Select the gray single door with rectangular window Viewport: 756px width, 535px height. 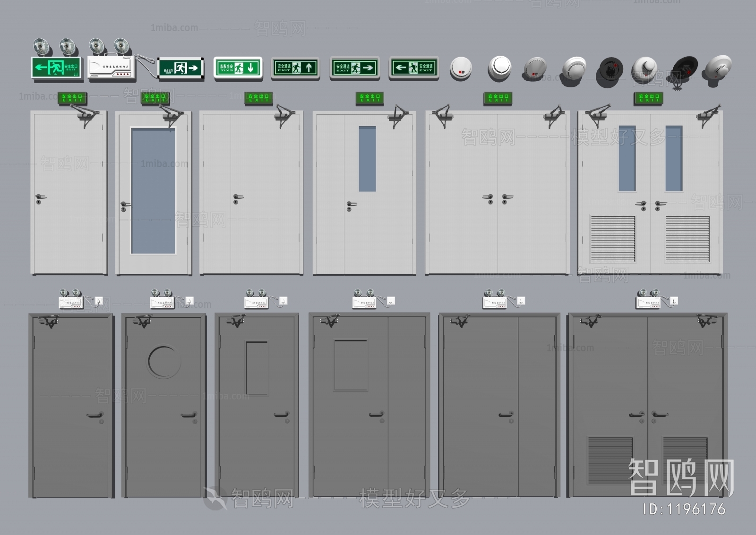(x=257, y=406)
